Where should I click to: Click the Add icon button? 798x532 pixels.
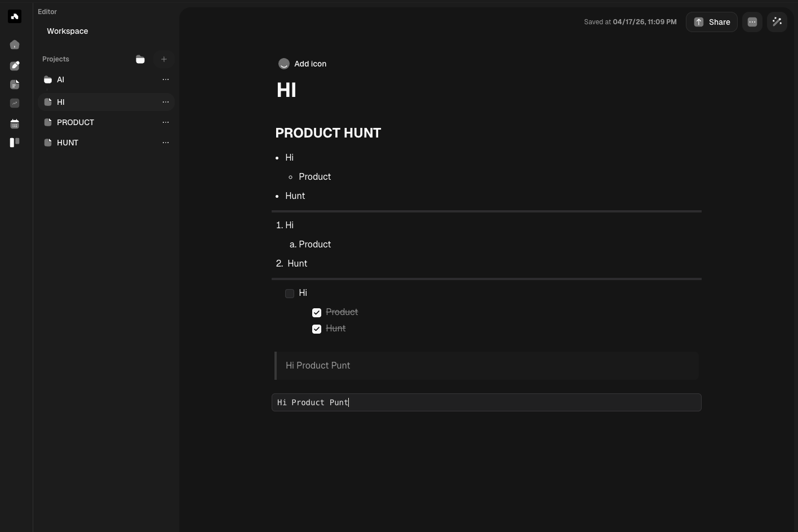click(302, 64)
